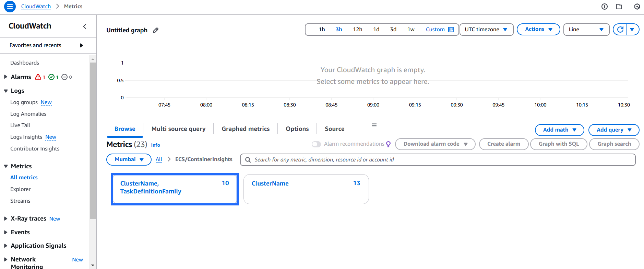Open the hamburger navigation menu

(10, 7)
